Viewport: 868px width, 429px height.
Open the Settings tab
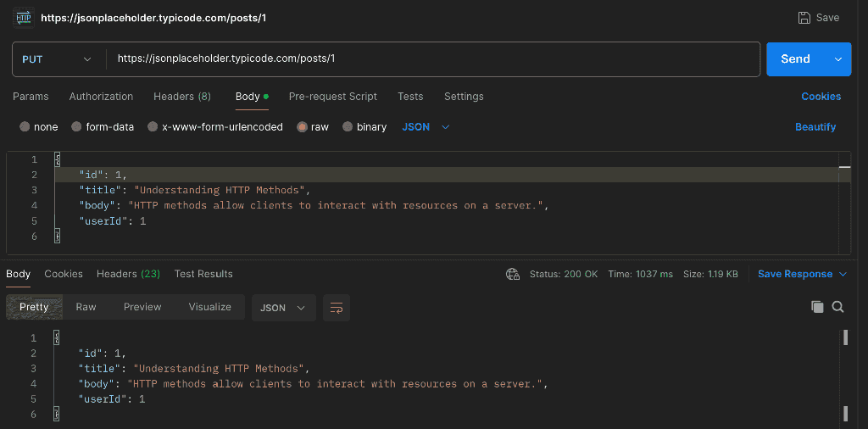(464, 97)
